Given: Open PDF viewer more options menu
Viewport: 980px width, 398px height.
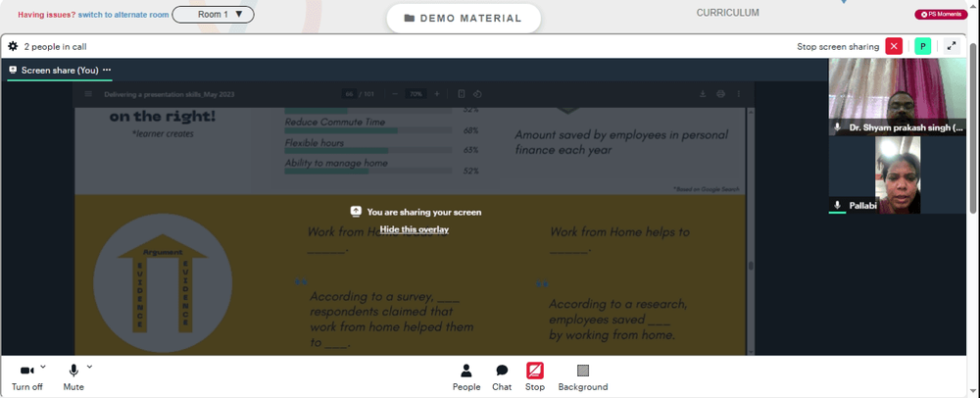Looking at the screenshot, I should (x=738, y=94).
